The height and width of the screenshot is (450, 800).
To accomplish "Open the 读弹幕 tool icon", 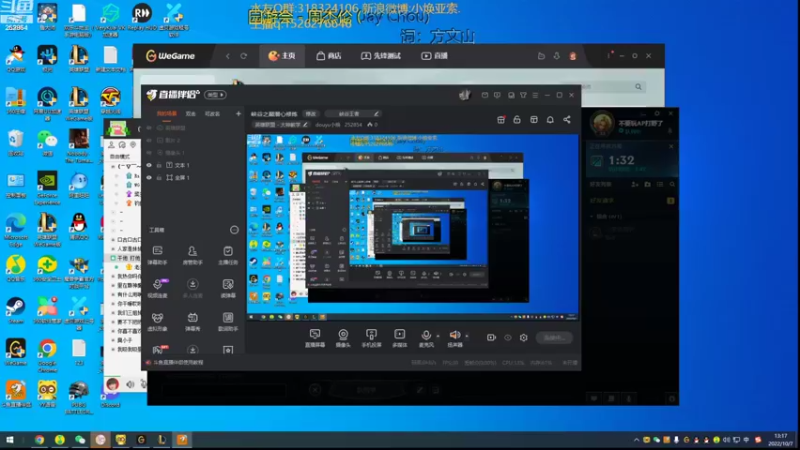I will (228, 288).
